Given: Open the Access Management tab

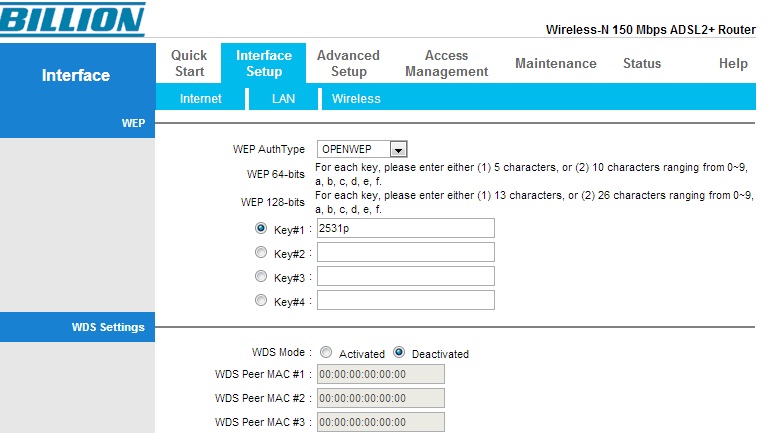Looking at the screenshot, I should tap(447, 63).
